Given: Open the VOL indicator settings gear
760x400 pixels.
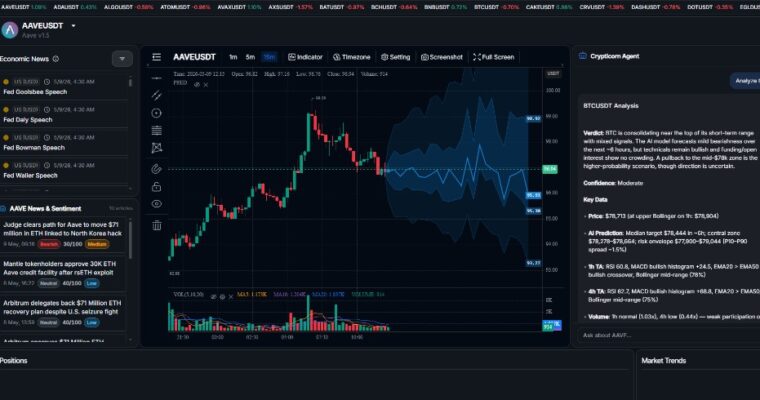Looking at the screenshot, I should 222,296.
